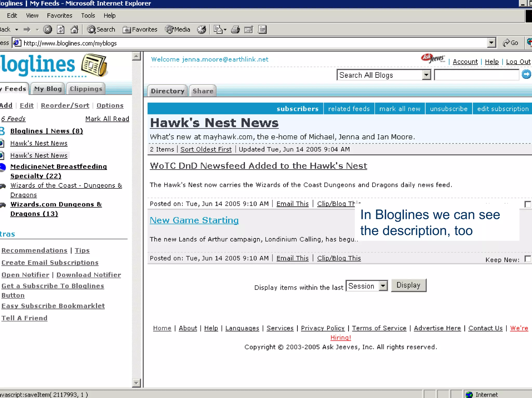Open the Favorites menu
532x398 pixels.
[x=59, y=16]
